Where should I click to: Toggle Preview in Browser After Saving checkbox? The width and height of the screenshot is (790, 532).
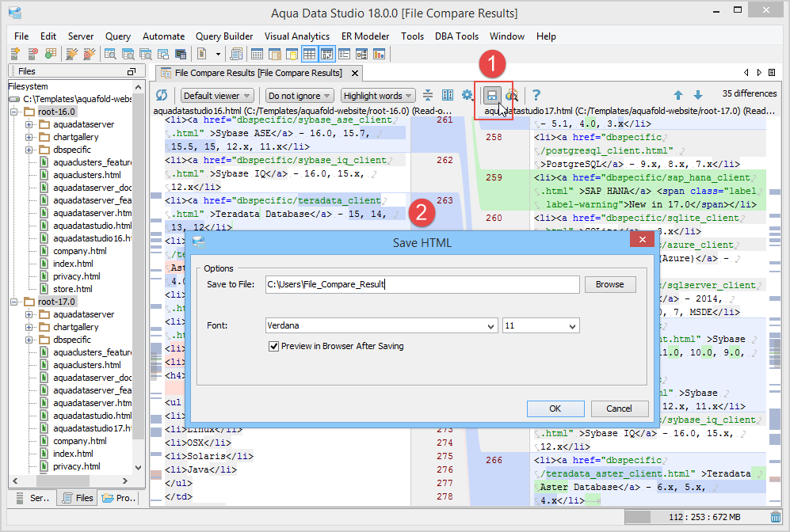pyautogui.click(x=274, y=346)
